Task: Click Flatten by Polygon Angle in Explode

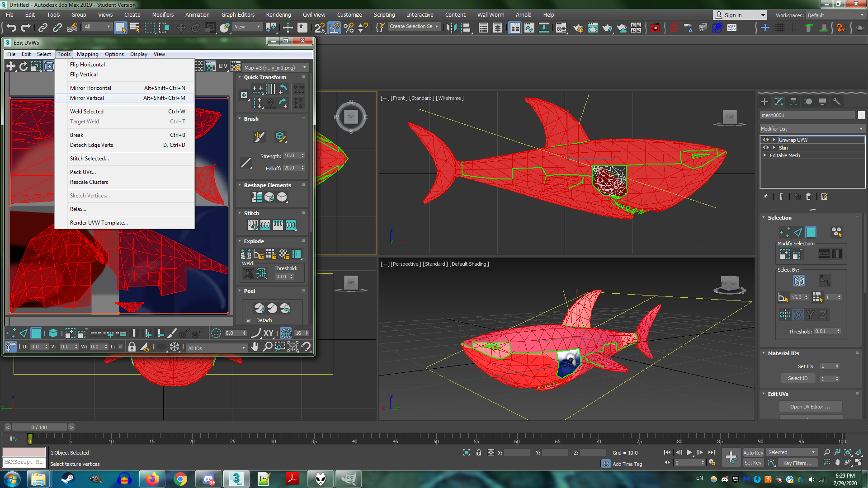Action: (259, 254)
